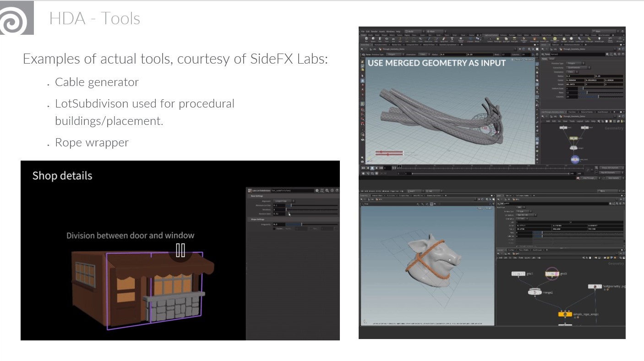Screen dimensions: 644x361
Task: Click the Environment Light shelf icon
Action: [554, 38]
